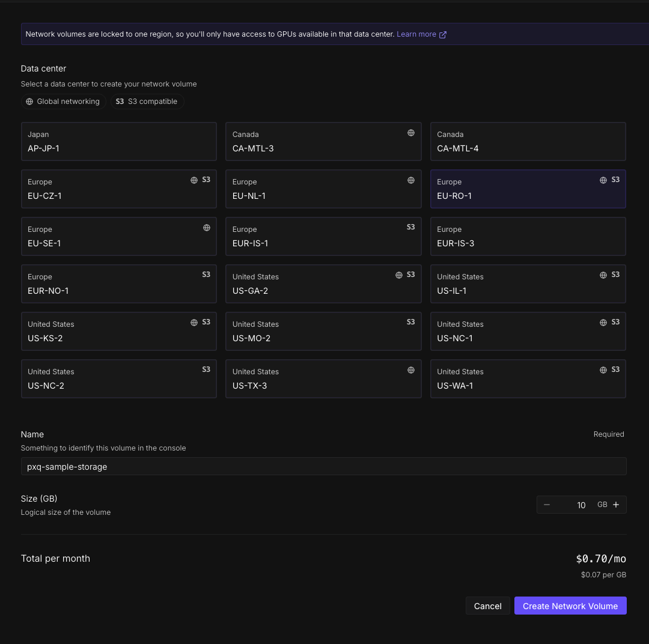
Task: Select US-WA-1 data center
Action: pyautogui.click(x=528, y=378)
